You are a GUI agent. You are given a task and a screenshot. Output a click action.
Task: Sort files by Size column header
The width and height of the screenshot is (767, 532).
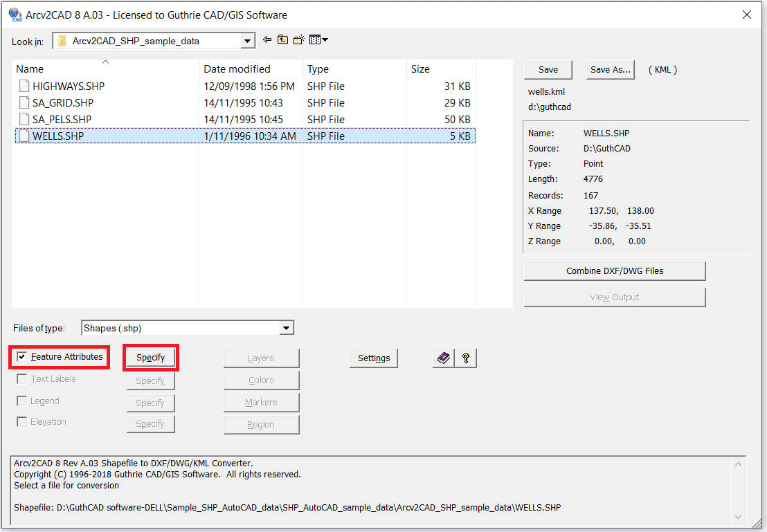pos(441,69)
